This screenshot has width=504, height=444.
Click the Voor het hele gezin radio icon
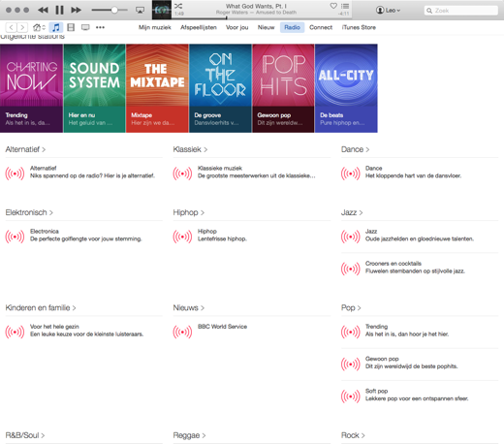pyautogui.click(x=15, y=332)
